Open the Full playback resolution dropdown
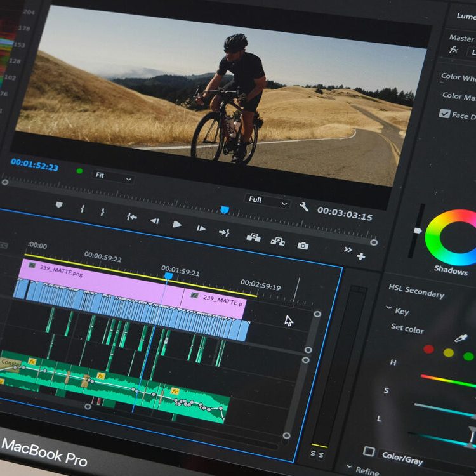 click(x=267, y=200)
